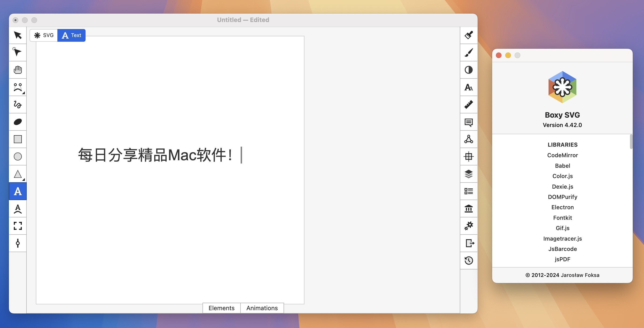Image resolution: width=644 pixels, height=328 pixels.
Task: Click the contrast/appearance panel icon
Action: (468, 69)
